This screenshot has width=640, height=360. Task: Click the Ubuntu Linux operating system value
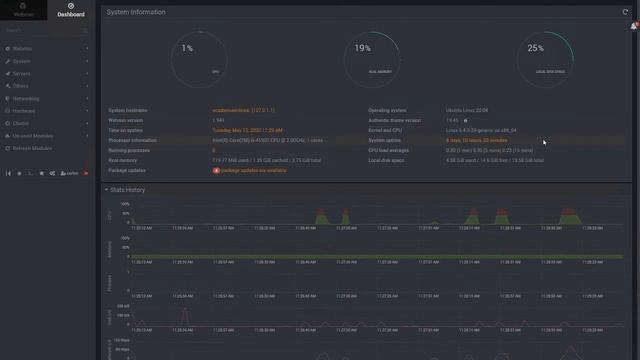pyautogui.click(x=467, y=110)
